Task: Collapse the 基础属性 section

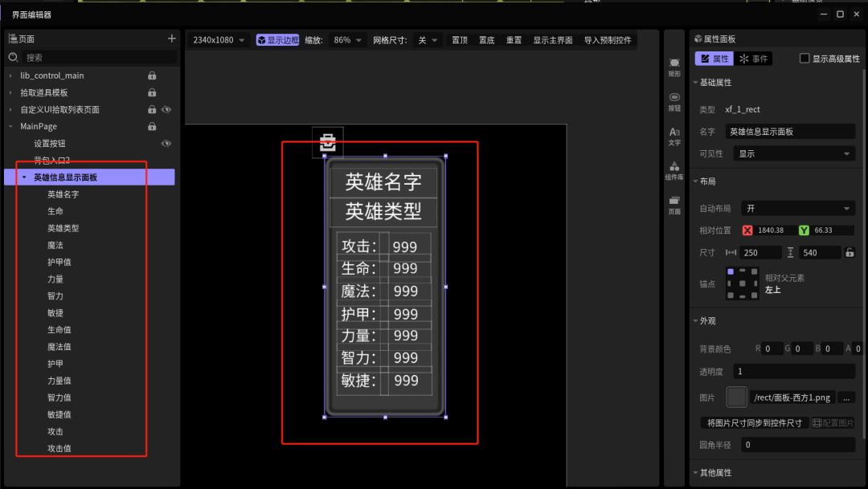Action: 695,83
